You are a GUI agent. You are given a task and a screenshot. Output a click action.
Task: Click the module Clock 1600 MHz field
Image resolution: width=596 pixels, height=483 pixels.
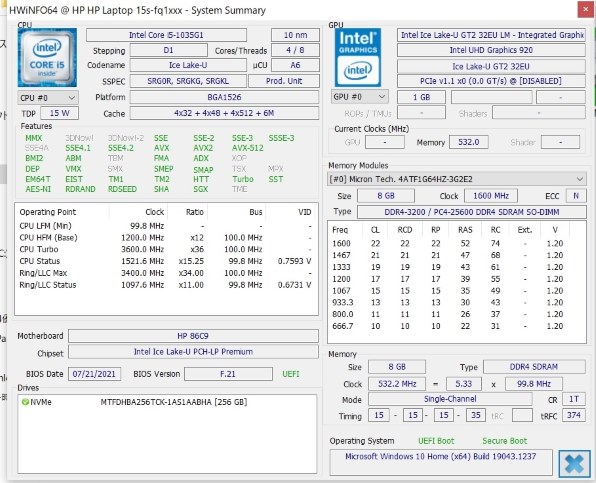491,196
